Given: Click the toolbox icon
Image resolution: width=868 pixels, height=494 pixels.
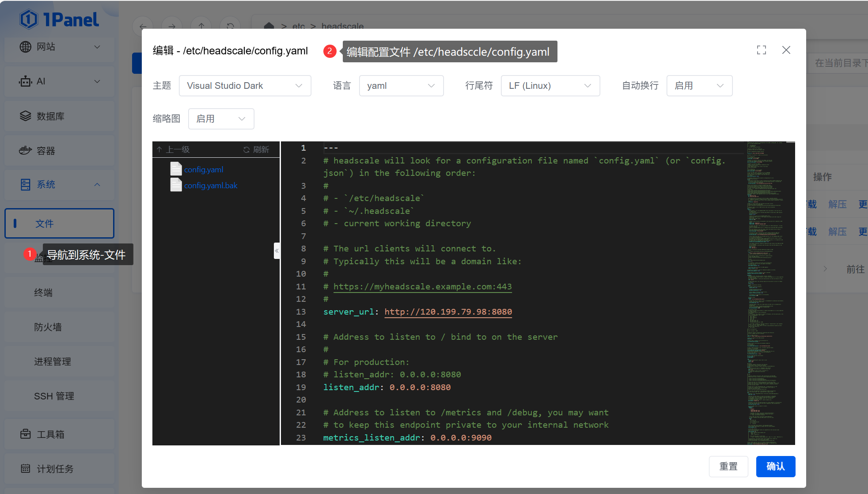Looking at the screenshot, I should (26, 434).
